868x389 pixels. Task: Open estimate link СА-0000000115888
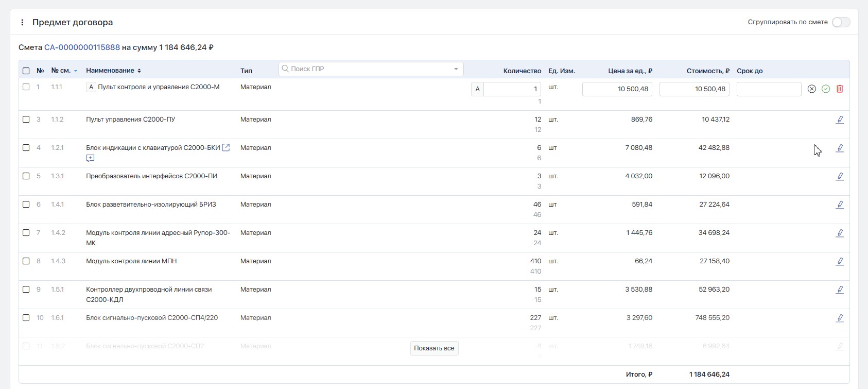(82, 47)
